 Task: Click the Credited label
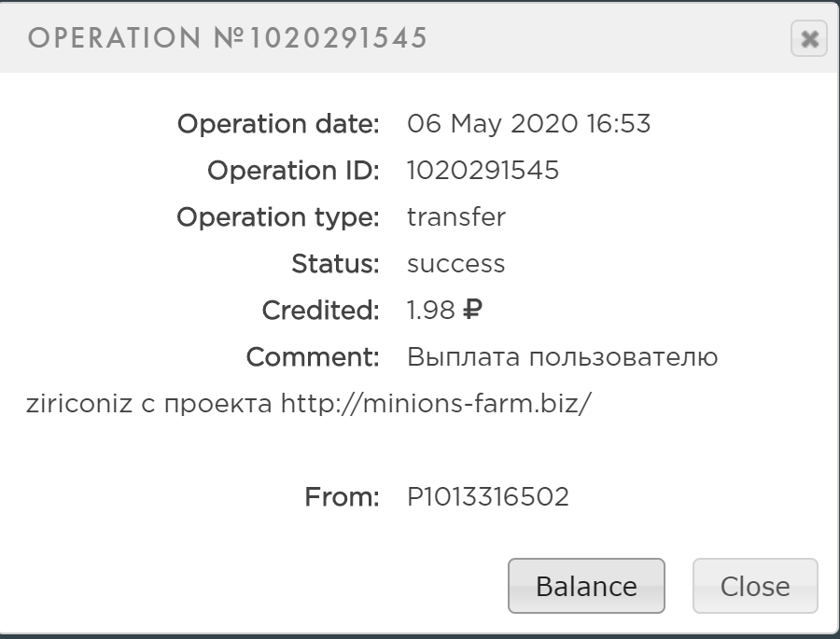pos(320,311)
